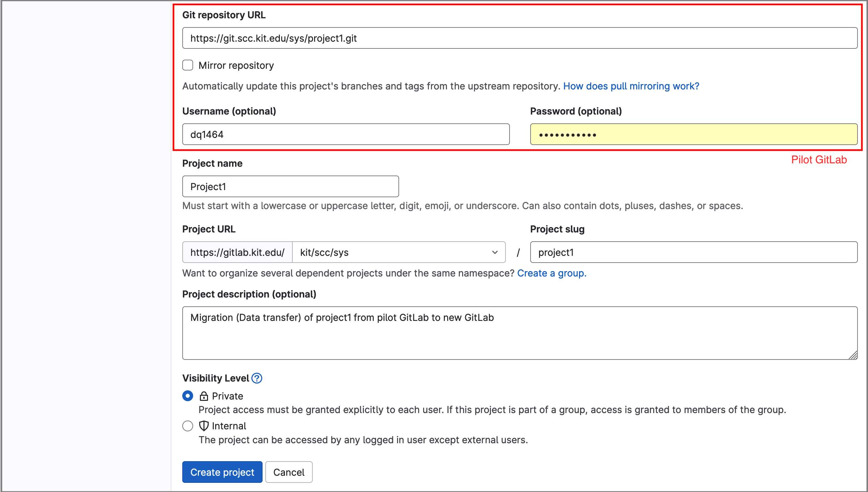Click the 'Project slug' label
The image size is (868, 492).
point(557,229)
